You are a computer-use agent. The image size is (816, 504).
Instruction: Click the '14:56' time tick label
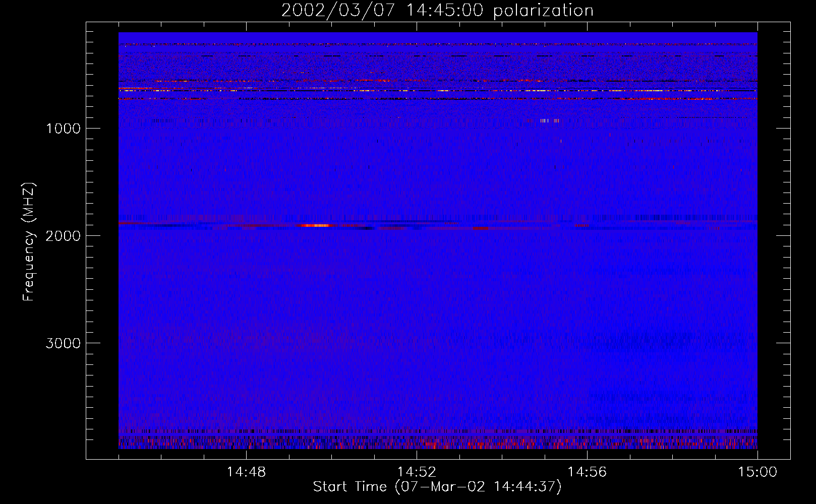coord(587,472)
